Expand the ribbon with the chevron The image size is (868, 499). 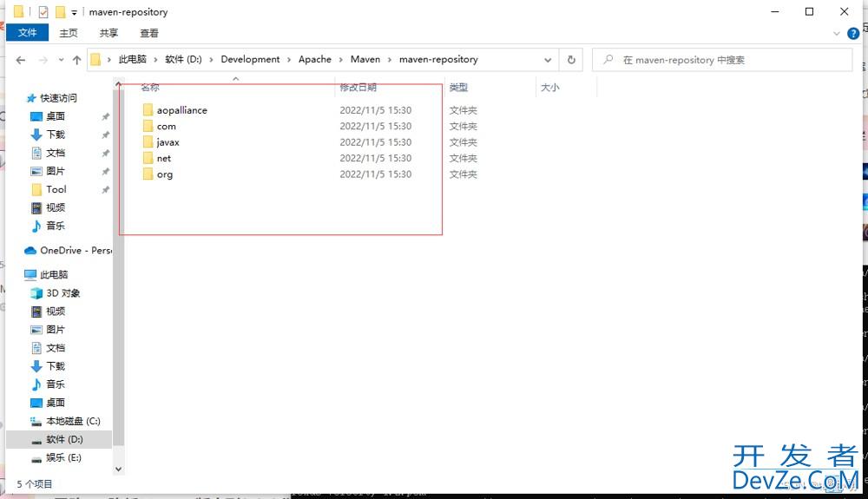(837, 34)
